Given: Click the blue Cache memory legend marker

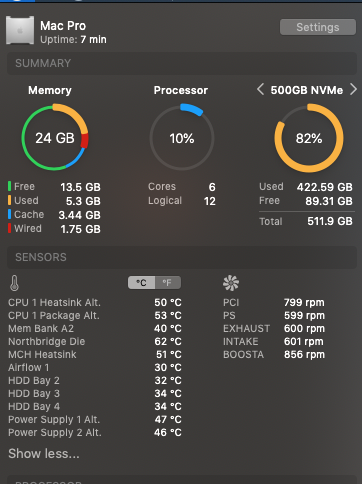Looking at the screenshot, I should tap(10, 214).
